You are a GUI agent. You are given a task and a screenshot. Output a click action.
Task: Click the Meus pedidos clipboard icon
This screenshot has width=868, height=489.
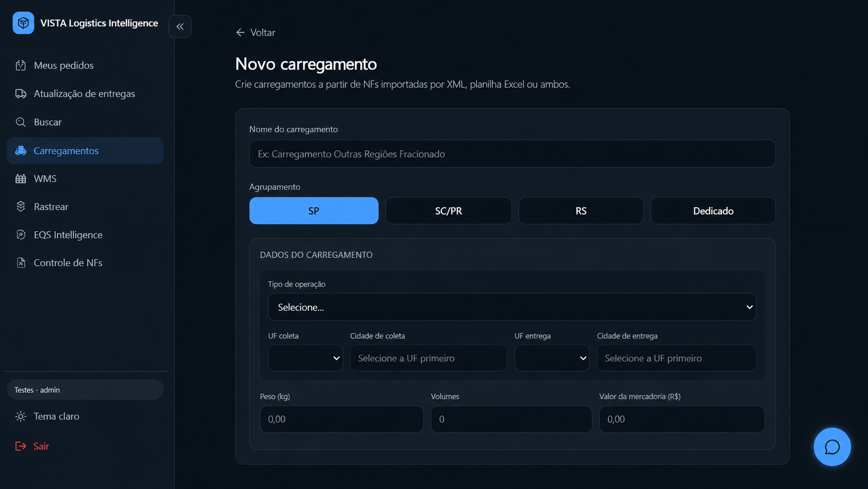pos(21,65)
